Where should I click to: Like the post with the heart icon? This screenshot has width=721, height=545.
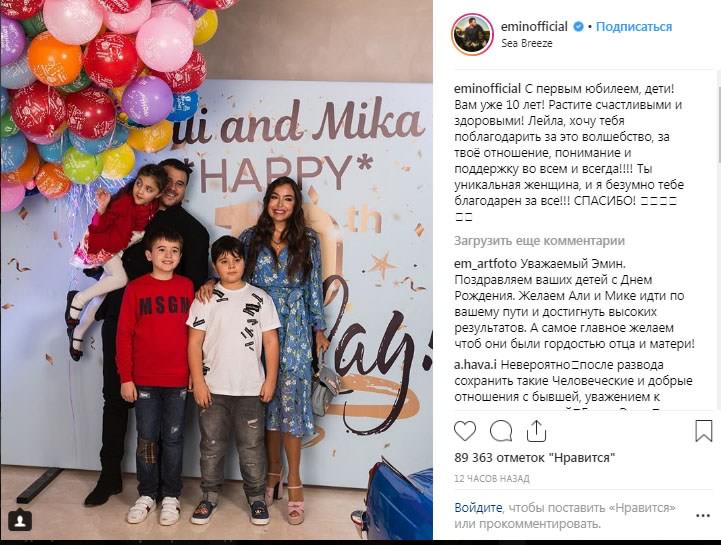point(465,431)
